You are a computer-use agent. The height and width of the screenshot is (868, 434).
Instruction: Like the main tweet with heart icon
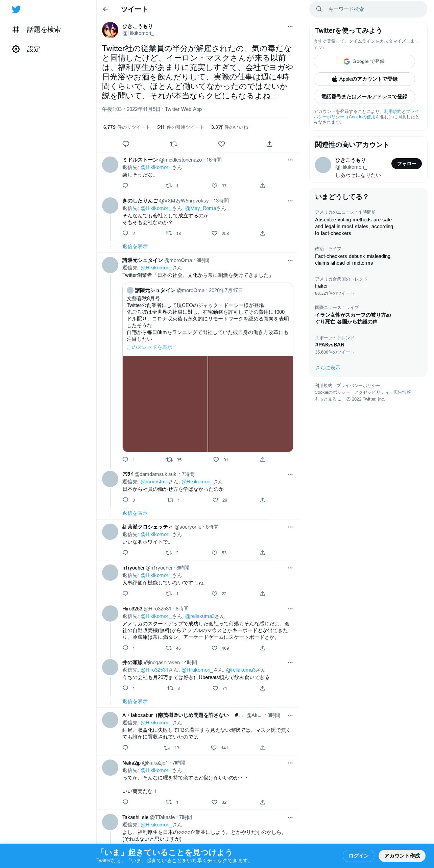click(x=221, y=144)
